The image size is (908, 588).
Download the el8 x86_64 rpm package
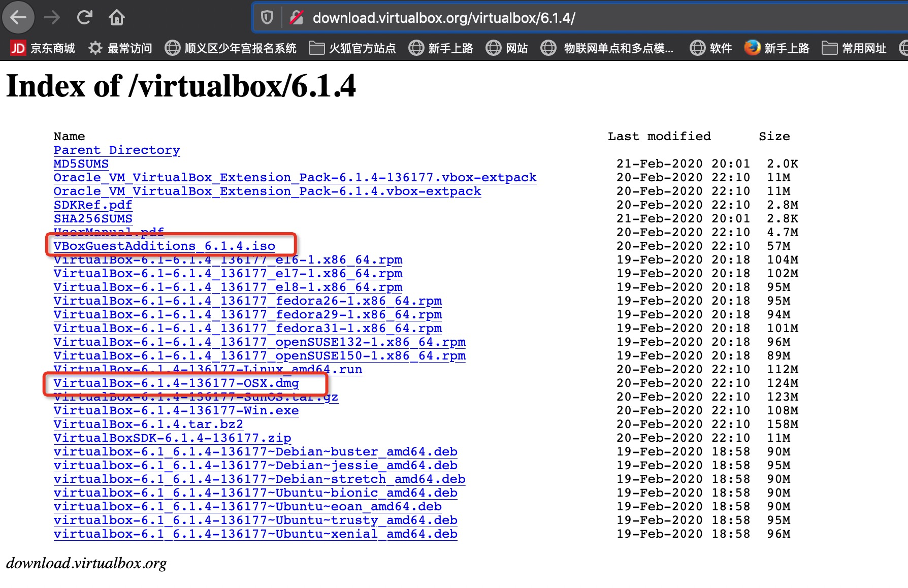tap(228, 287)
